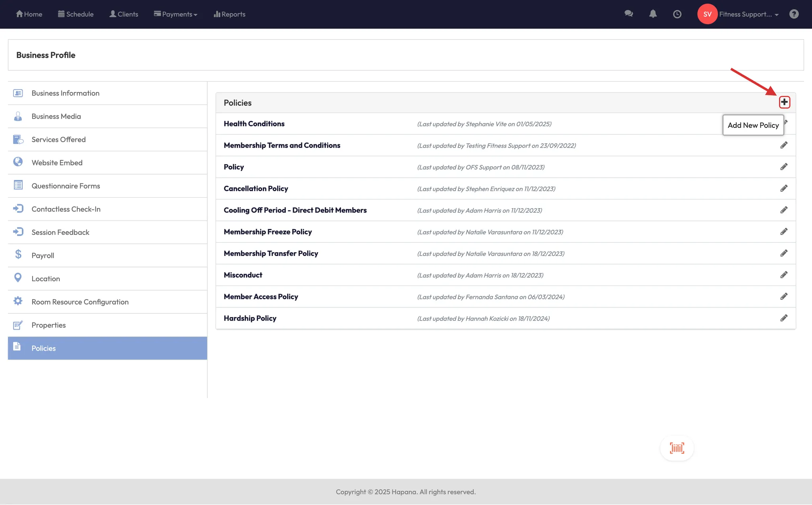Expand the Payments dropdown menu

[176, 14]
